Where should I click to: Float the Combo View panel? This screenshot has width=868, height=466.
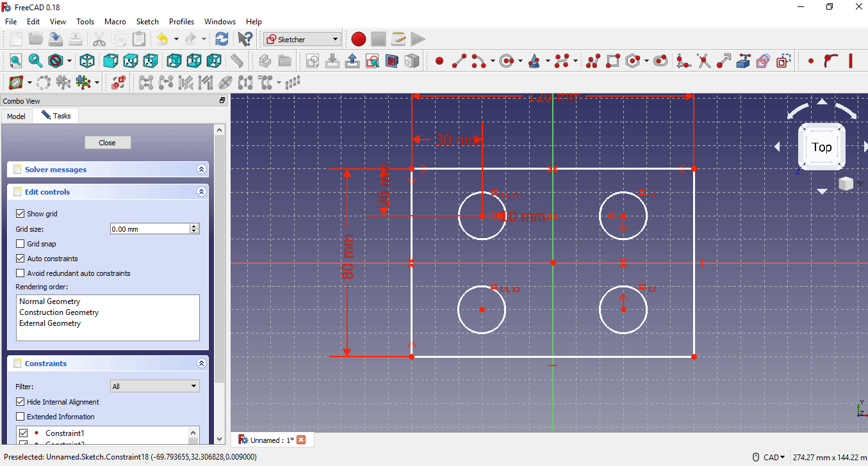(x=222, y=100)
